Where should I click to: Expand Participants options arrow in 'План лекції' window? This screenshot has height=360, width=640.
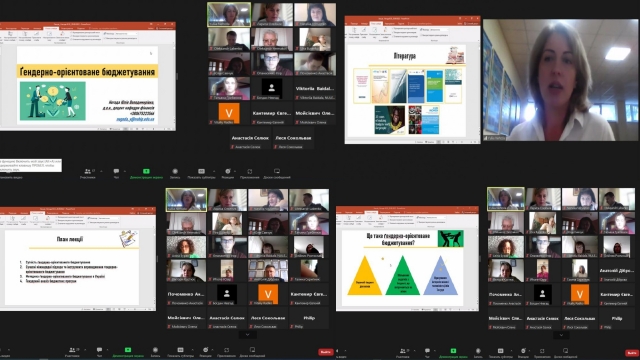coord(85,350)
